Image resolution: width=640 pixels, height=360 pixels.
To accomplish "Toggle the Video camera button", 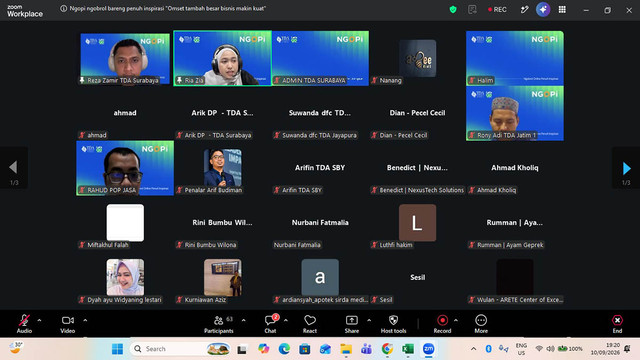I will [x=68, y=324].
